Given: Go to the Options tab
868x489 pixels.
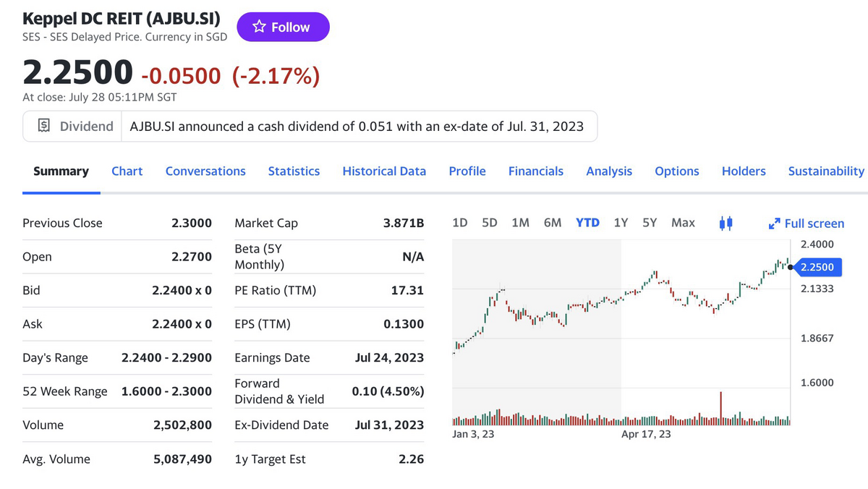Looking at the screenshot, I should pyautogui.click(x=677, y=171).
